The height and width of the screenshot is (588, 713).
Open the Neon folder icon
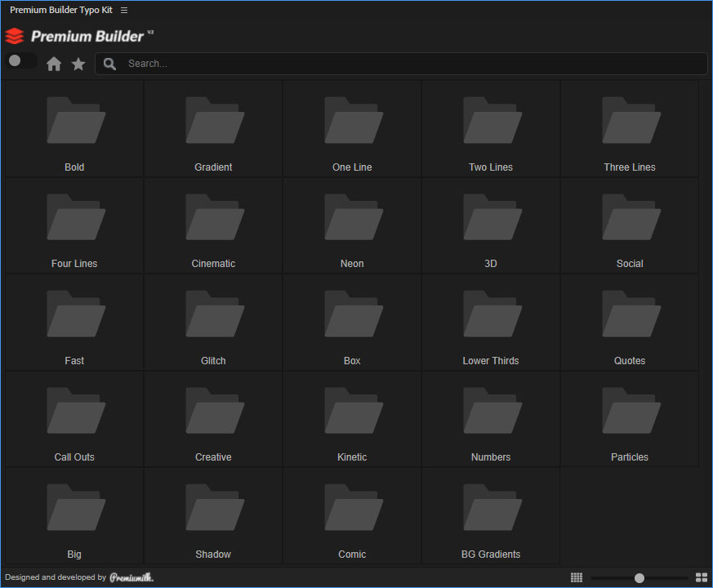pyautogui.click(x=352, y=217)
